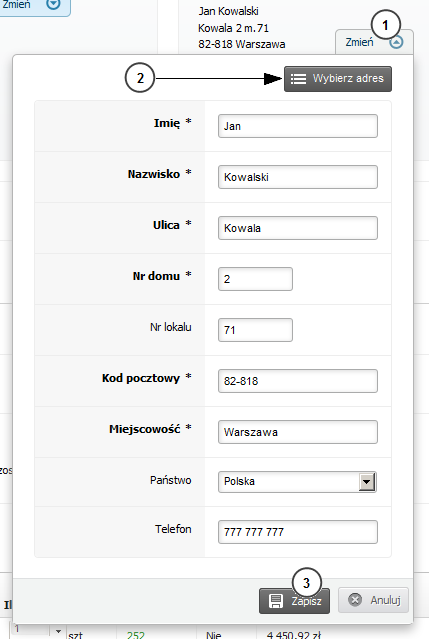Click the Ulica field containing Kowala
The width and height of the screenshot is (429, 640).
point(298,228)
